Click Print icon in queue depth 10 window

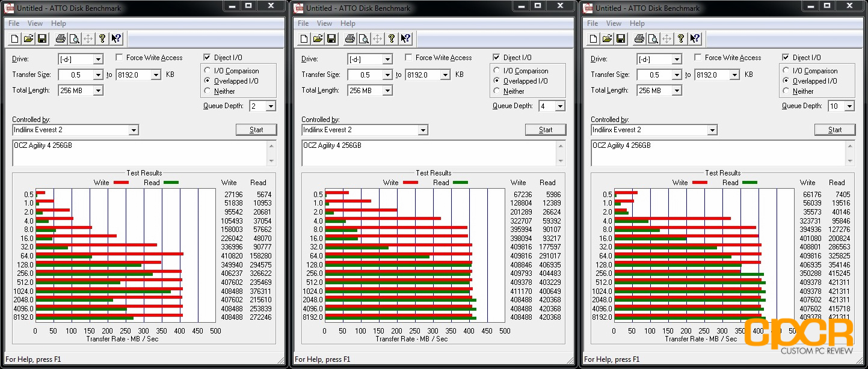(x=639, y=39)
